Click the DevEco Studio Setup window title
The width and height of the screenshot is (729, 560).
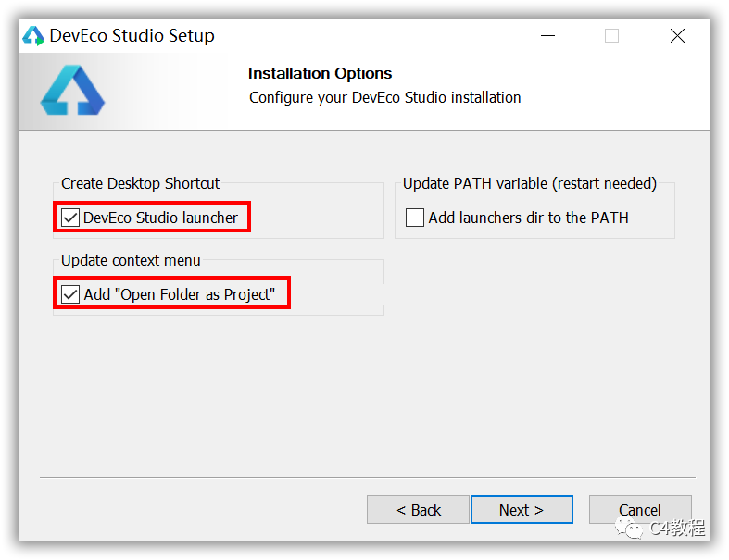[x=132, y=36]
